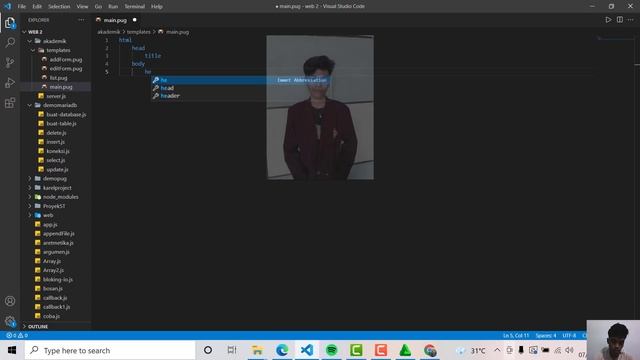
Task: Launch Microsoft Edge from taskbar
Action: point(282,350)
